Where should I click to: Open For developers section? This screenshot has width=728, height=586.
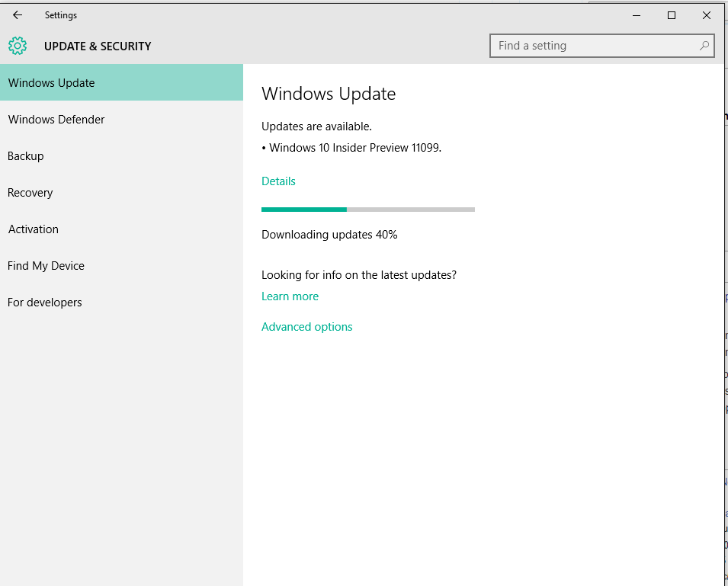point(122,303)
